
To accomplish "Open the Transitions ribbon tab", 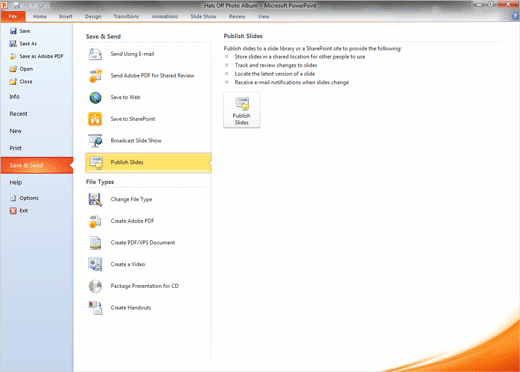I will pos(126,16).
